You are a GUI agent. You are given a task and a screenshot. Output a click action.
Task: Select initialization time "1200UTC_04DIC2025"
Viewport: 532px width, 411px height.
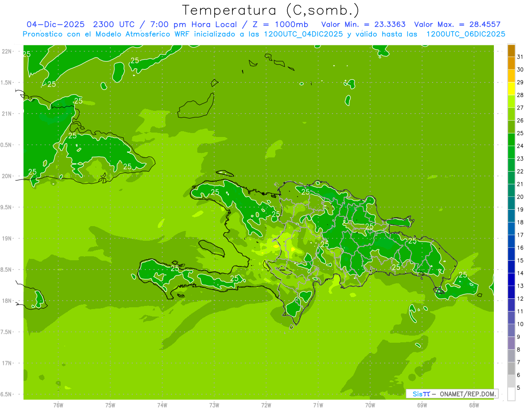point(303,34)
